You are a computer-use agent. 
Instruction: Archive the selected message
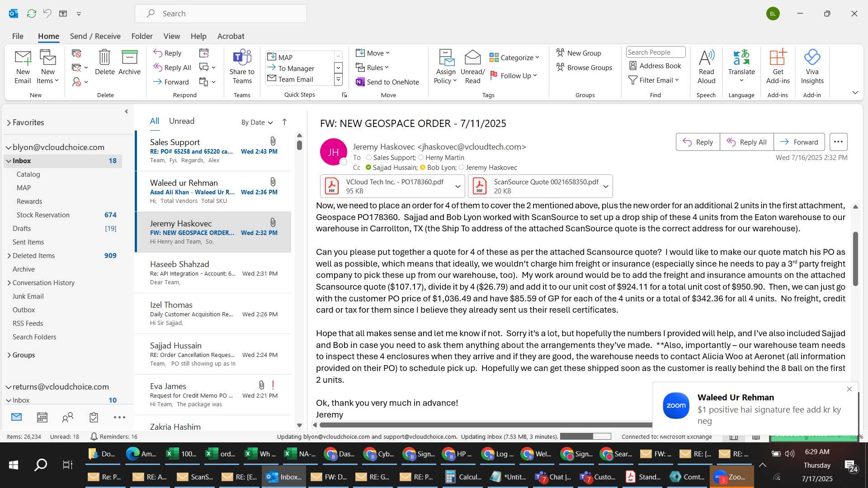pyautogui.click(x=129, y=62)
